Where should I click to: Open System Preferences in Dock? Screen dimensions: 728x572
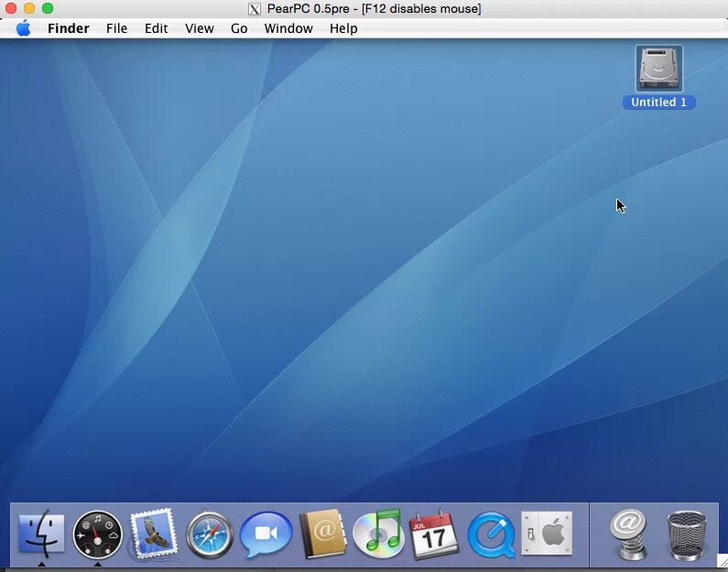[547, 534]
